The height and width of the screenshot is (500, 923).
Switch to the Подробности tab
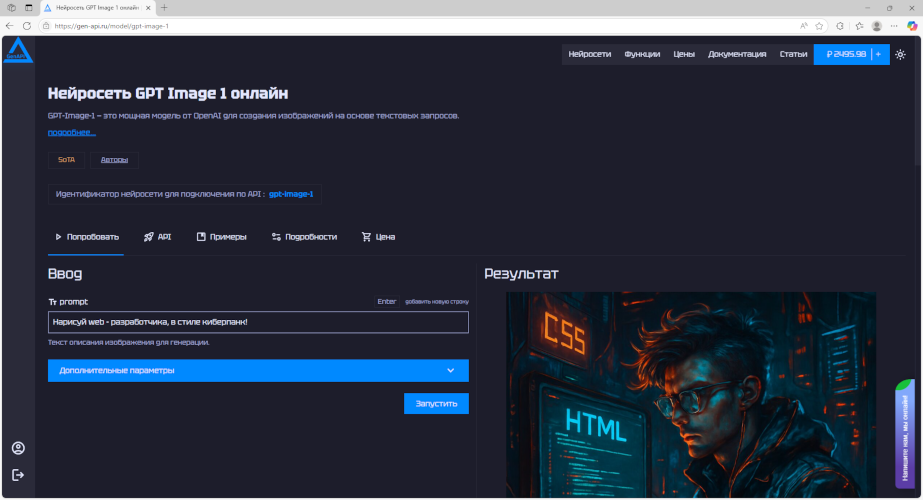point(304,237)
